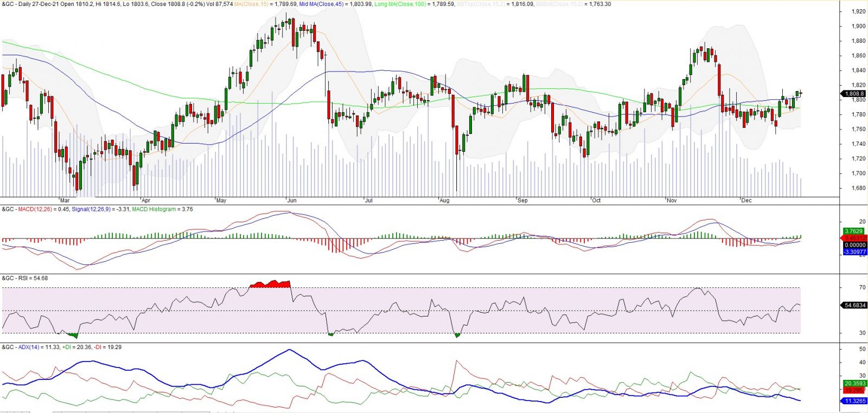868x413 pixels.
Task: Click the green 20.3593 +DI value tag
Action: 854,384
